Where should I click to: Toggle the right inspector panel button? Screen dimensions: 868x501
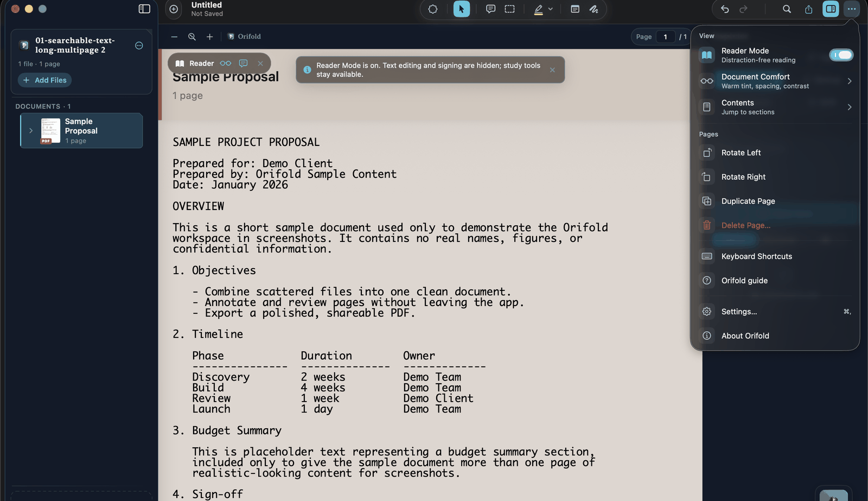pyautogui.click(x=831, y=9)
